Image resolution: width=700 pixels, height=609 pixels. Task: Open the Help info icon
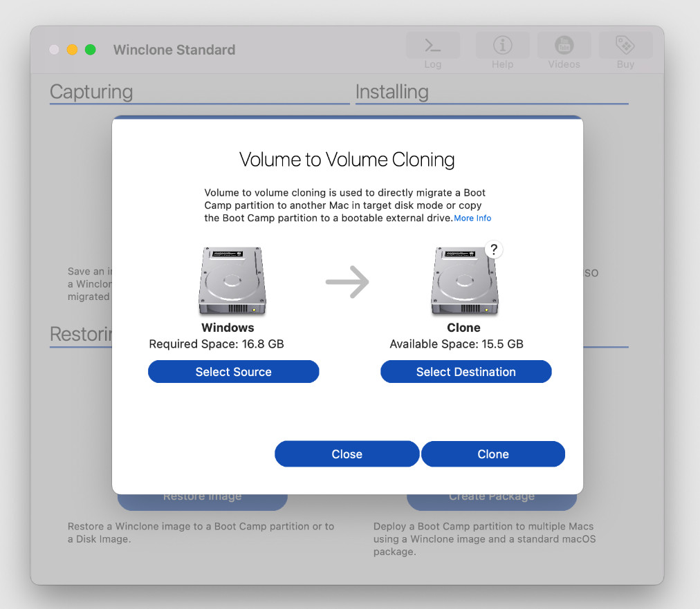(502, 46)
